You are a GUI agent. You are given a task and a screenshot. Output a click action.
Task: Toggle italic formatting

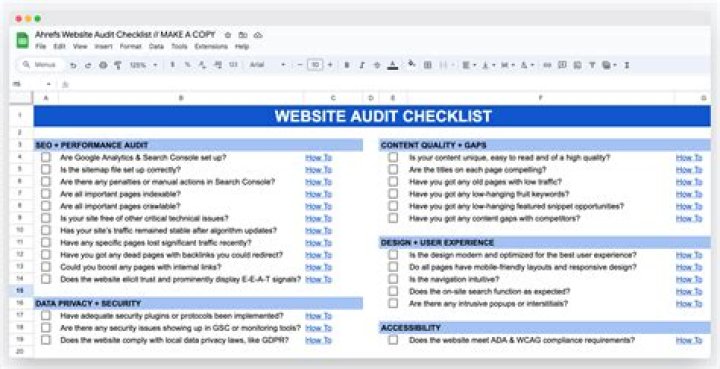[x=362, y=65]
